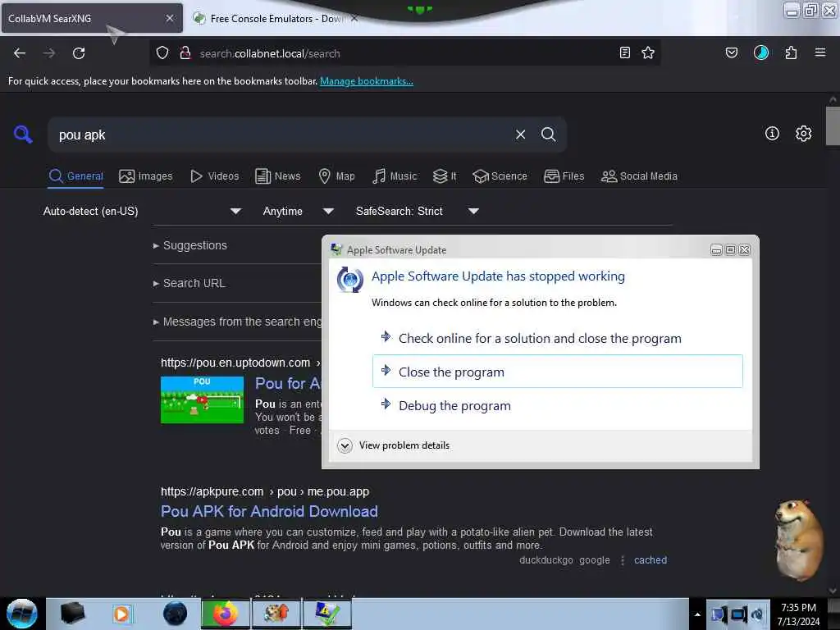
Task: Switch to Files search category
Action: (564, 176)
